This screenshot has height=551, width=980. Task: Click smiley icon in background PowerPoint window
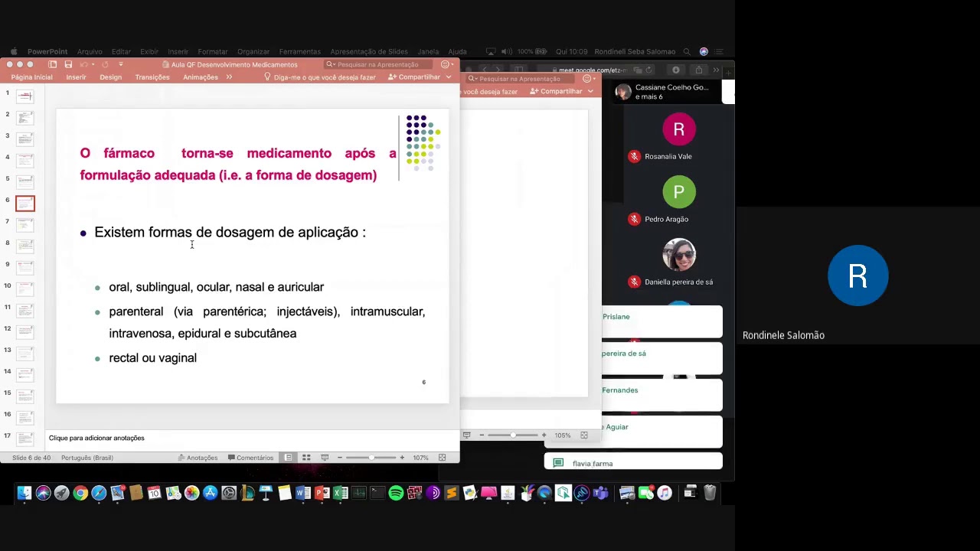pyautogui.click(x=587, y=78)
